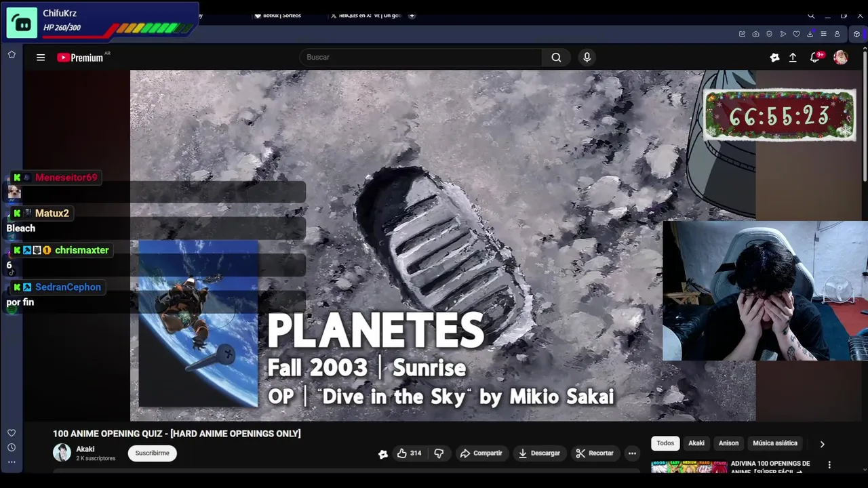This screenshot has height=488, width=868.
Task: Select the Anison filter chip
Action: [x=728, y=443]
